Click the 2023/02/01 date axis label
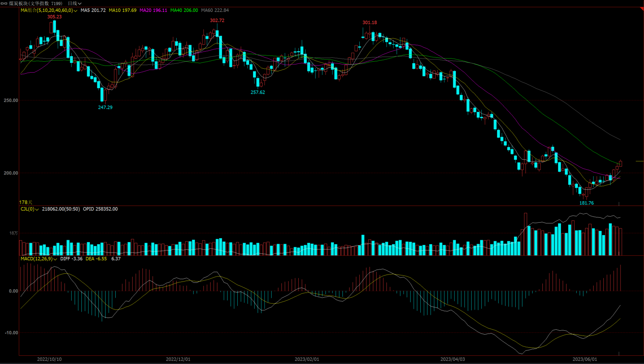Image resolution: width=644 pixels, height=364 pixels. [307, 359]
